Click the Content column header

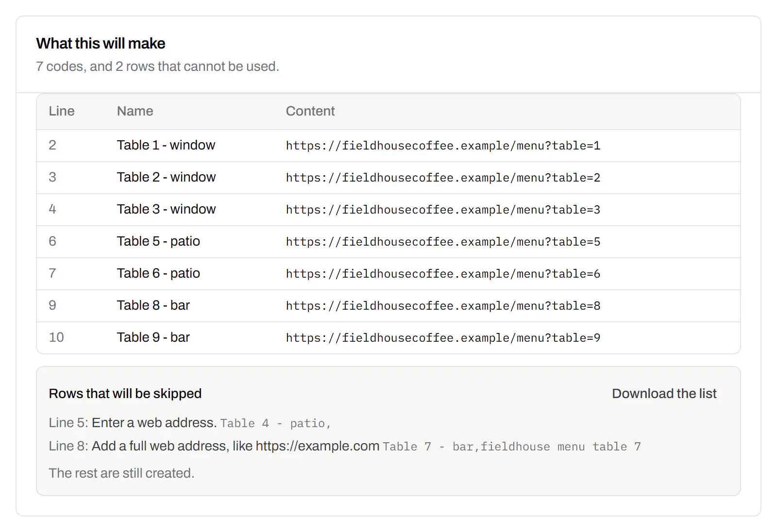[310, 111]
